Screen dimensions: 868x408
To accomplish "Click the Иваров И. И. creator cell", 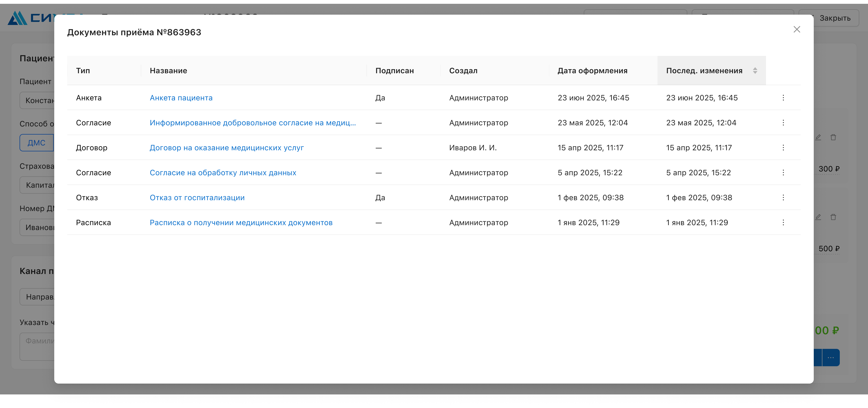I will (473, 148).
